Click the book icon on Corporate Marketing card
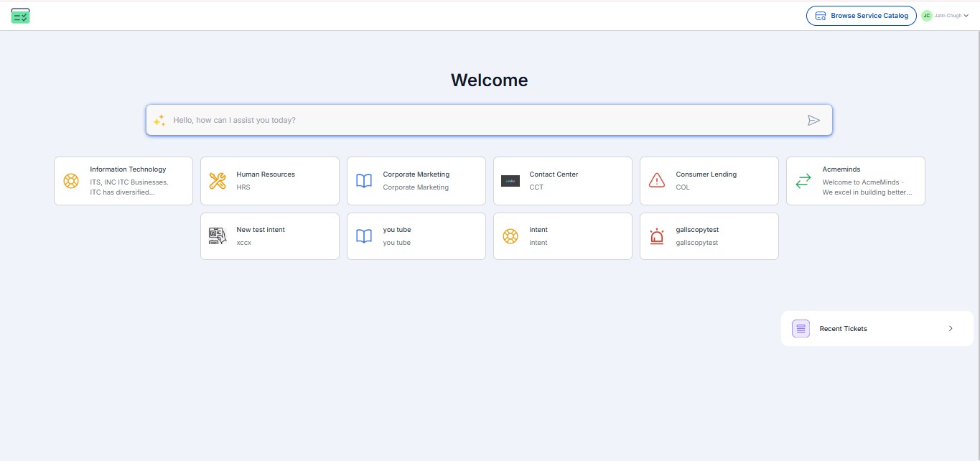 click(x=364, y=181)
